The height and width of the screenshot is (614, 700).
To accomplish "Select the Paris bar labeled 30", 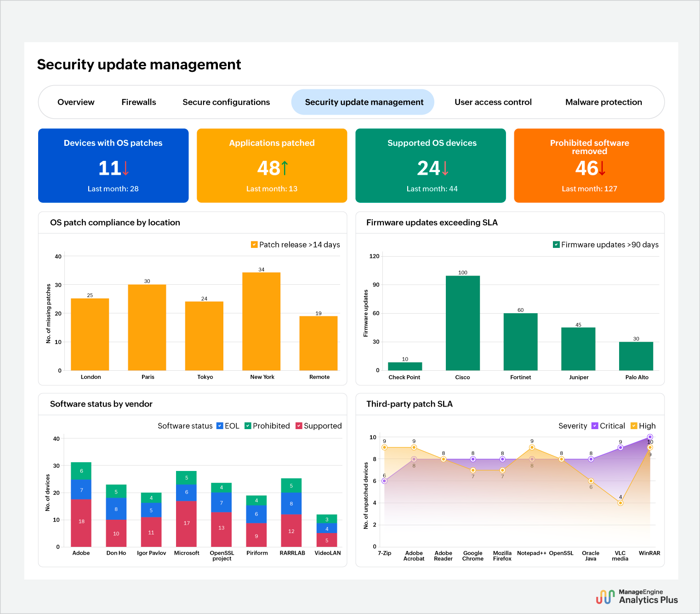I will point(147,327).
